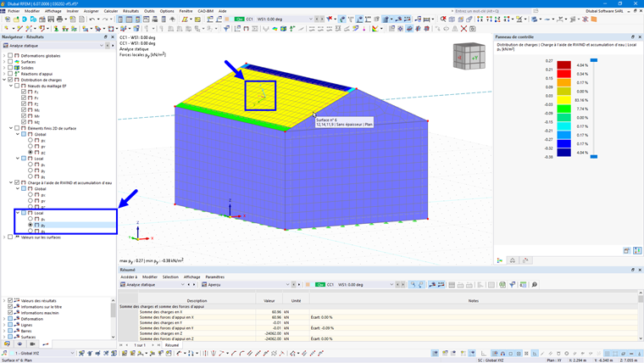The height and width of the screenshot is (363, 644).
Task: Click Sélection in Résumé panel menu
Action: pos(170,277)
